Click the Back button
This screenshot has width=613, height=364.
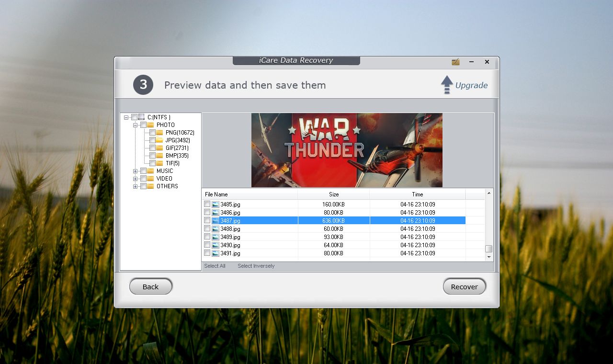(x=150, y=286)
